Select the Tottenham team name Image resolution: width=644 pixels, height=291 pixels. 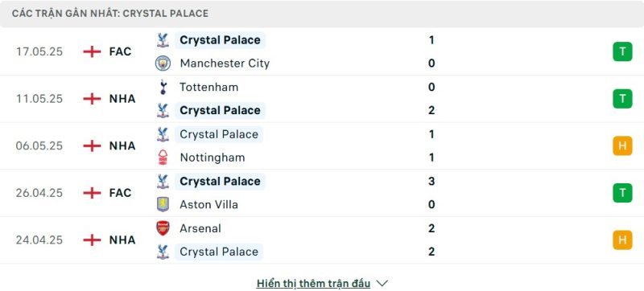tap(208, 87)
